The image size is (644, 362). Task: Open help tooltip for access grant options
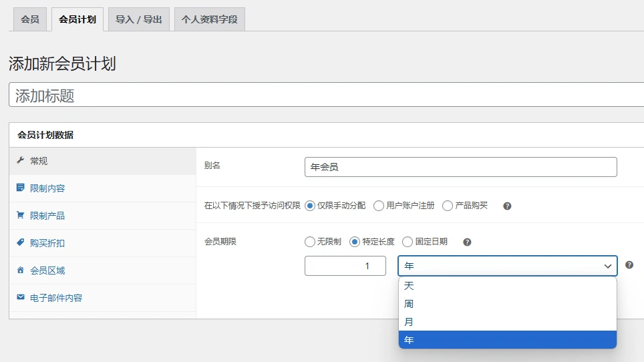coord(507,206)
